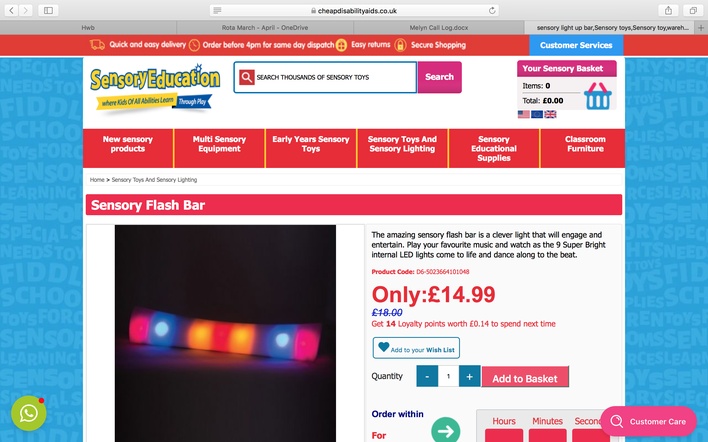The height and width of the screenshot is (442, 708).
Task: Click magnifier icon in search box
Action: click(247, 77)
